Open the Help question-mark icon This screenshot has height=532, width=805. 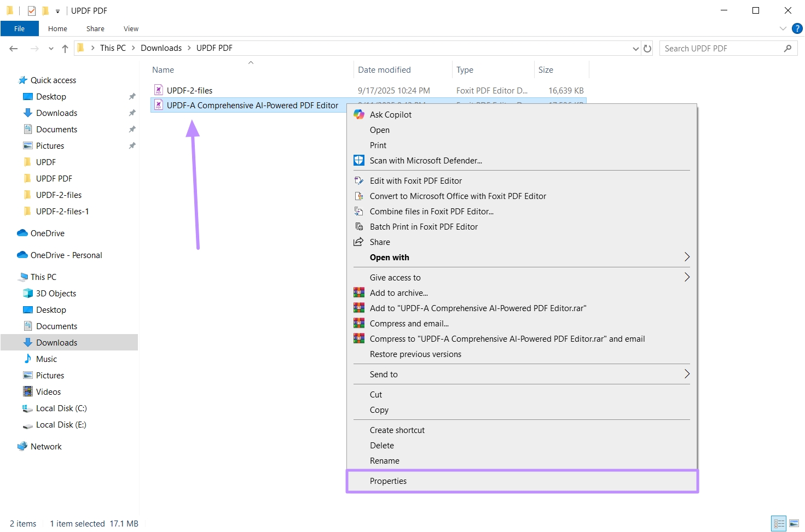click(798, 28)
